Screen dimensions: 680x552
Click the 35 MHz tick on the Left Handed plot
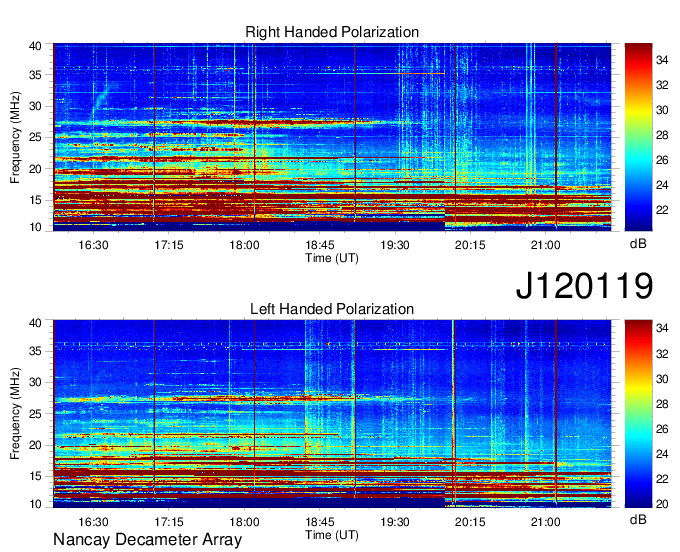pos(35,351)
